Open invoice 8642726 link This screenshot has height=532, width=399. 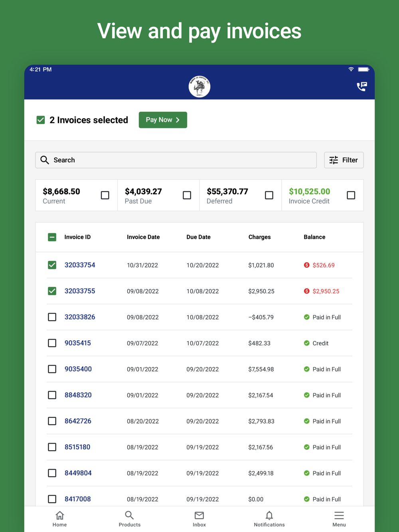[78, 421]
